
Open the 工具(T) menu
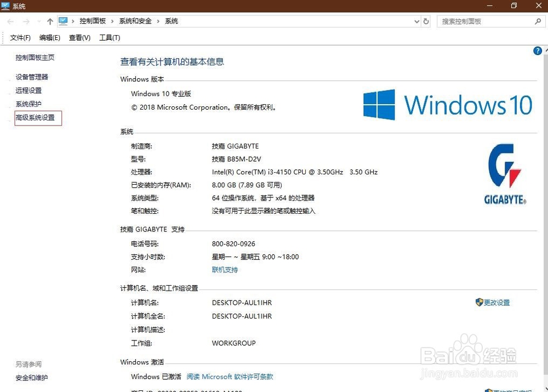[x=110, y=38]
